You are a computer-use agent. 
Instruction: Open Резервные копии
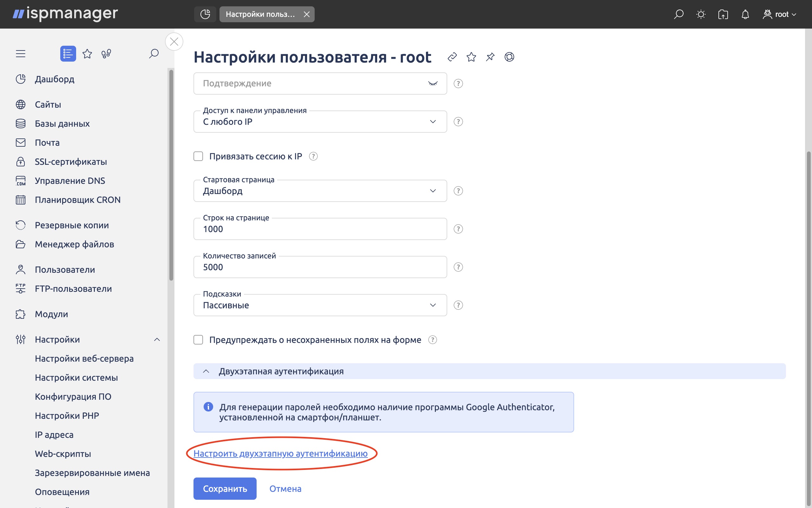(72, 225)
